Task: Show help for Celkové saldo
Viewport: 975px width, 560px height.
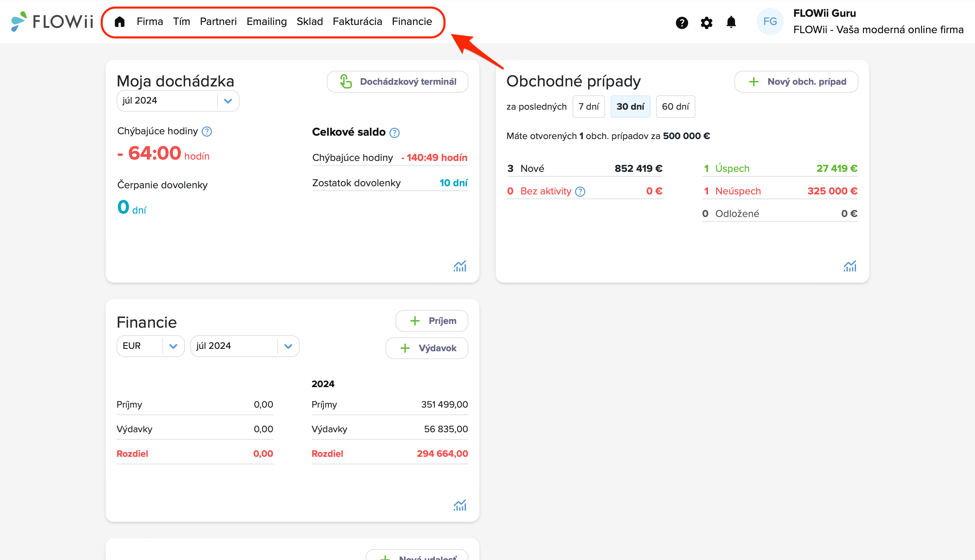Action: (x=395, y=133)
